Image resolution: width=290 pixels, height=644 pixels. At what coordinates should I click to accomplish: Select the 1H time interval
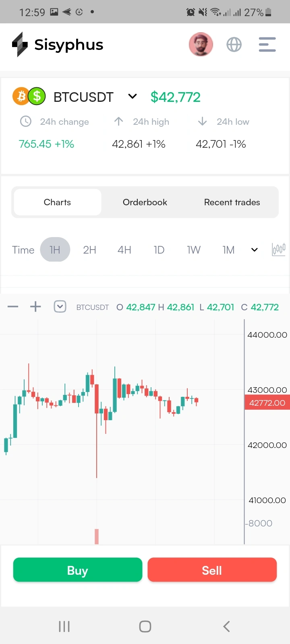(x=55, y=250)
